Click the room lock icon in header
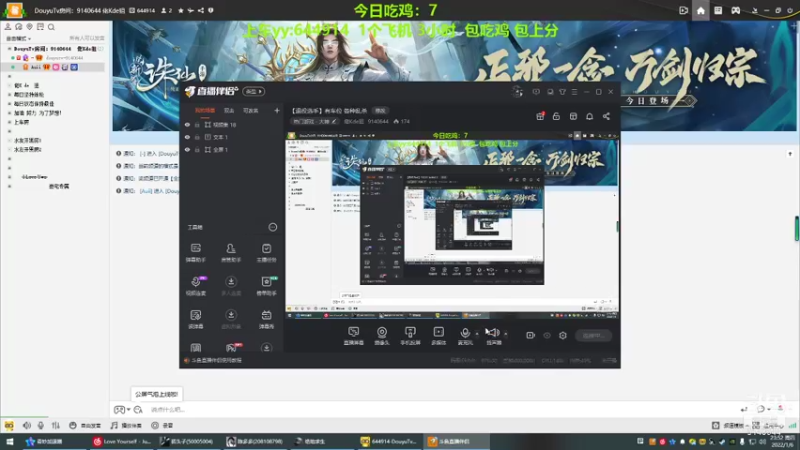This screenshot has height=450, width=800. click(x=556, y=116)
